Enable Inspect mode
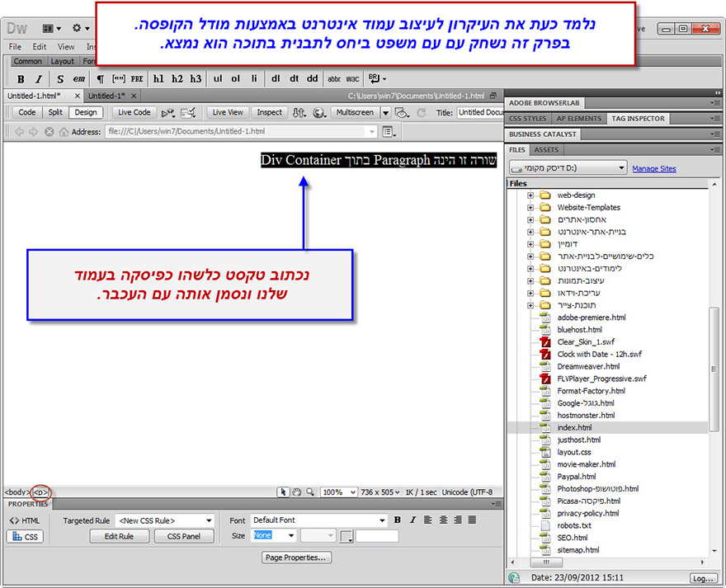Image resolution: width=726 pixels, height=588 pixels. pyautogui.click(x=270, y=112)
